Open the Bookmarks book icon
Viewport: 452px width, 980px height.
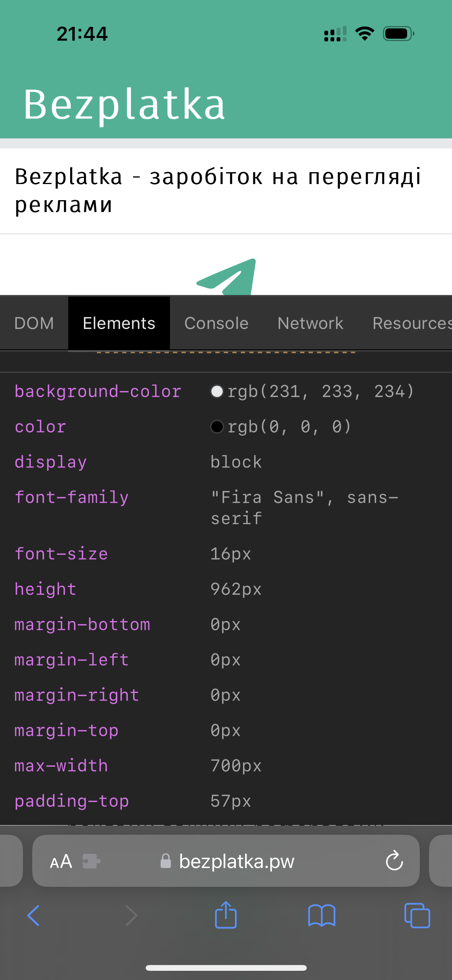(x=322, y=916)
